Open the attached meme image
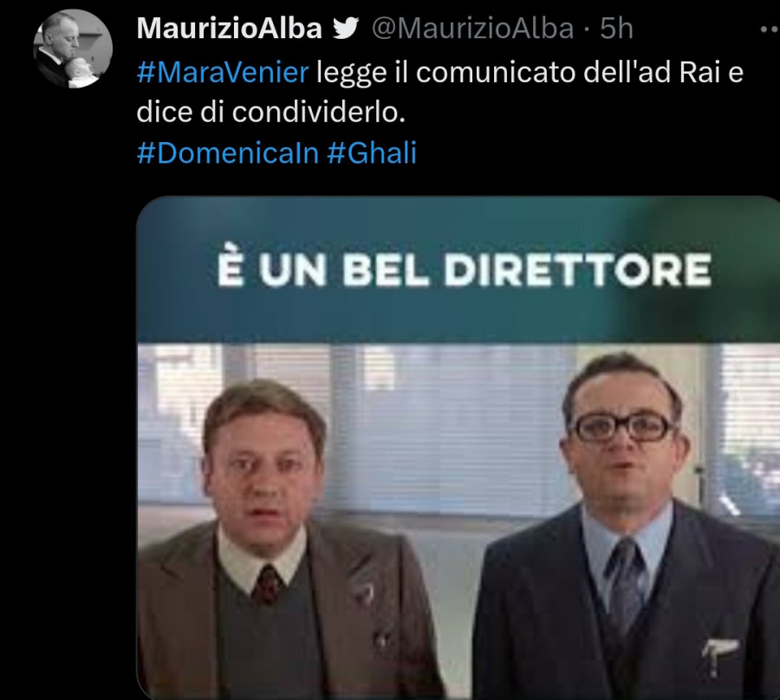 pyautogui.click(x=458, y=447)
